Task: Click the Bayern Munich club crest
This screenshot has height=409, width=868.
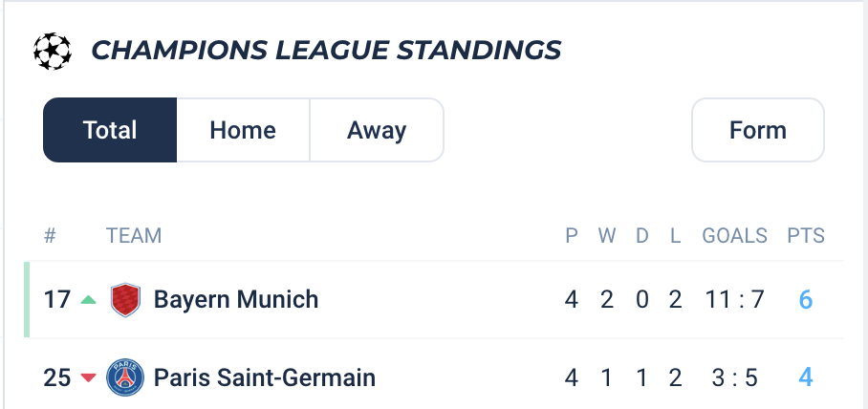Action: click(x=125, y=300)
